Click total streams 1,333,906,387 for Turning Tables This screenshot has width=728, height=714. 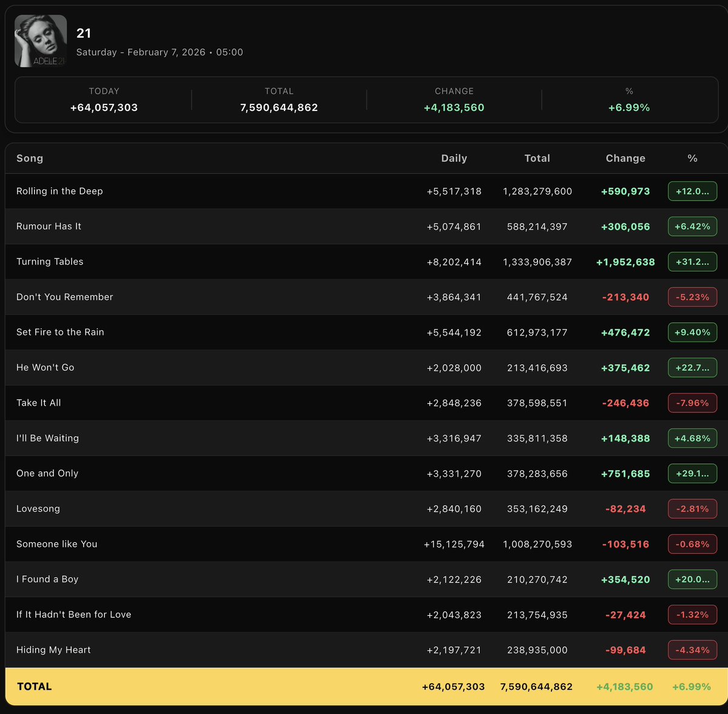coord(538,262)
